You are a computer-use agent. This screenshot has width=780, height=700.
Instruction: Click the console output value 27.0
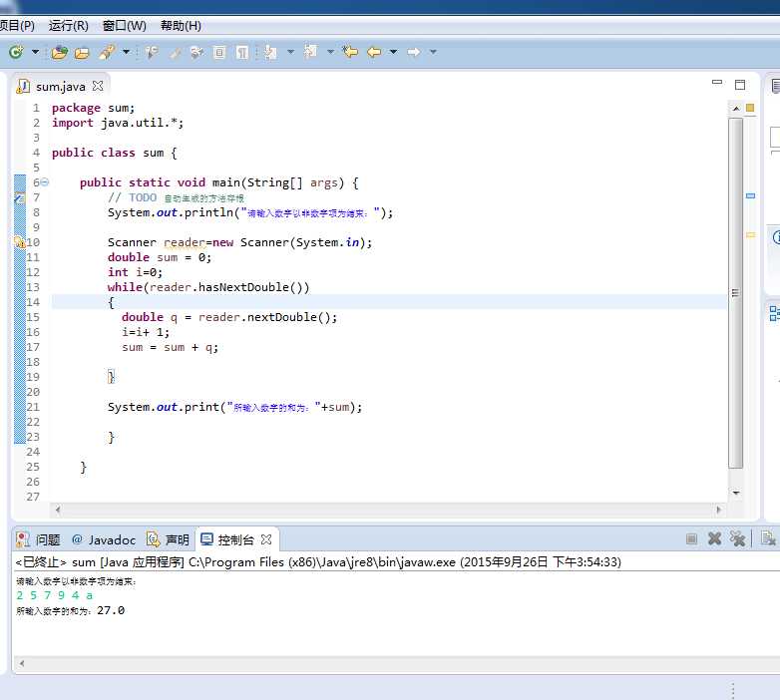click(x=111, y=610)
